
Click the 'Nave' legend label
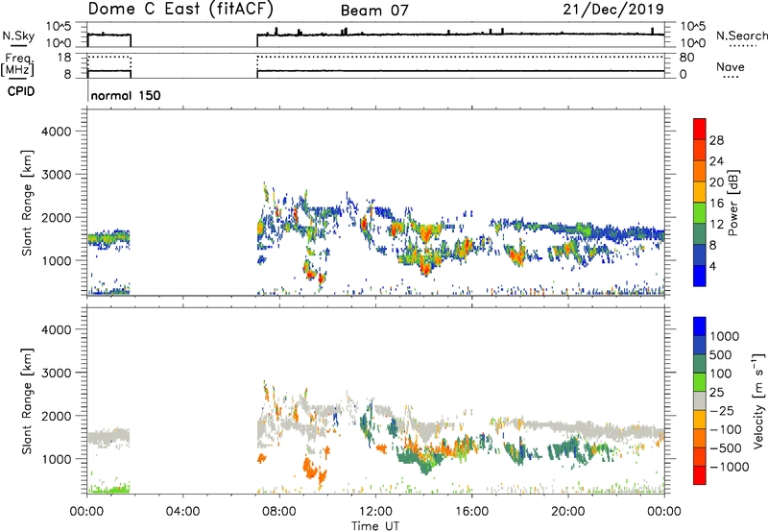tap(731, 66)
